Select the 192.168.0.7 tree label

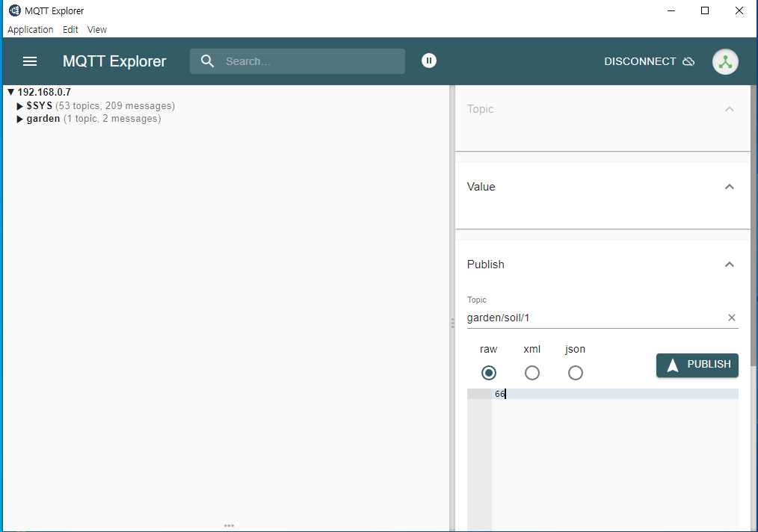(44, 92)
